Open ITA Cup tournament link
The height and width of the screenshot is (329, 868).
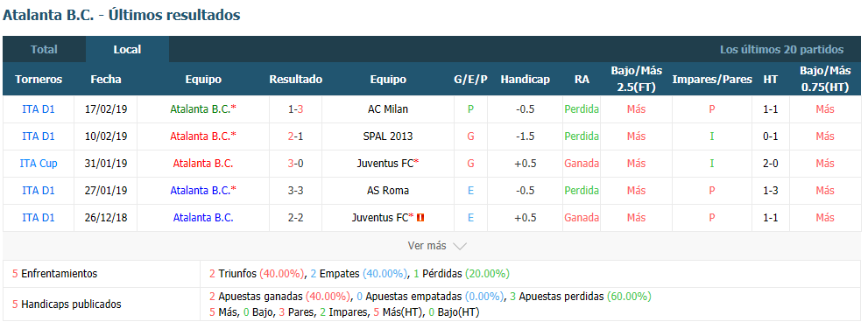coord(39,163)
